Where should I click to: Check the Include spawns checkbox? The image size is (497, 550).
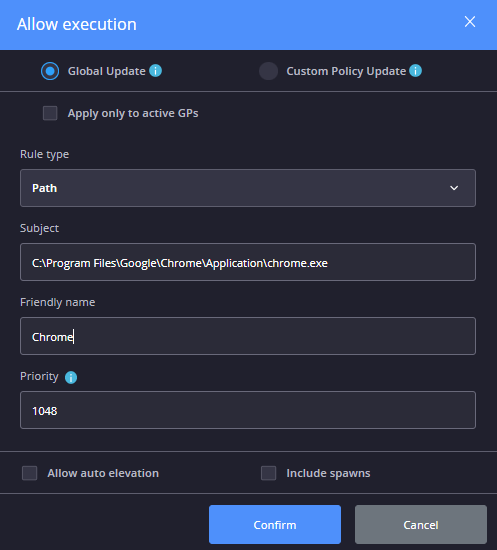point(269,473)
